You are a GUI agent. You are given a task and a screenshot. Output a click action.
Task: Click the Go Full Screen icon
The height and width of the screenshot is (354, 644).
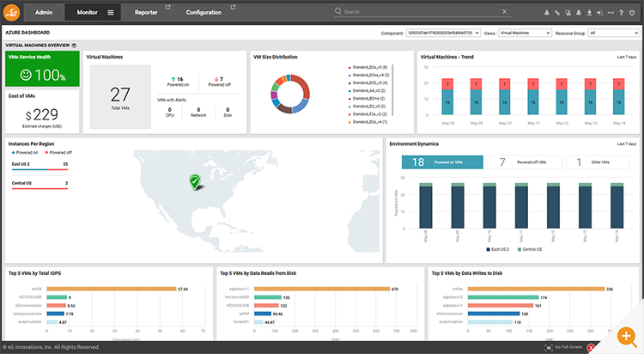click(549, 348)
